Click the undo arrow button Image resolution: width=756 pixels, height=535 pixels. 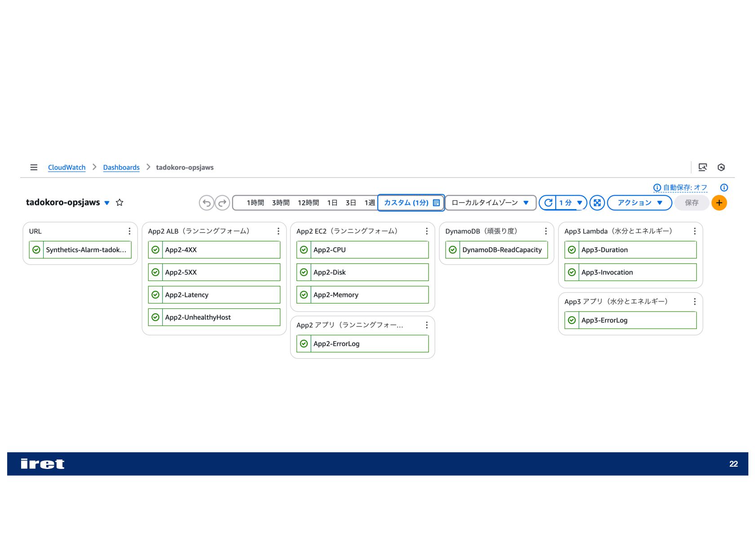pos(207,203)
